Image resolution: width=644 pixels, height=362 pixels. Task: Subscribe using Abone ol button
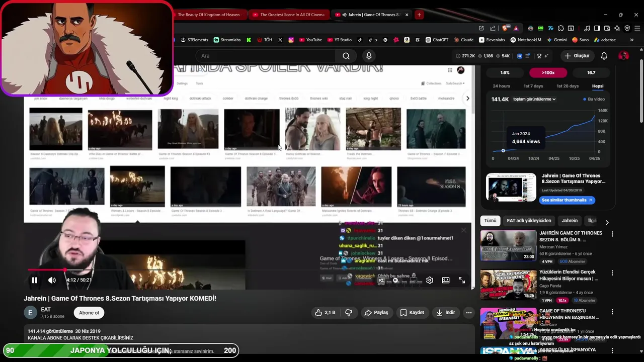tap(89, 313)
